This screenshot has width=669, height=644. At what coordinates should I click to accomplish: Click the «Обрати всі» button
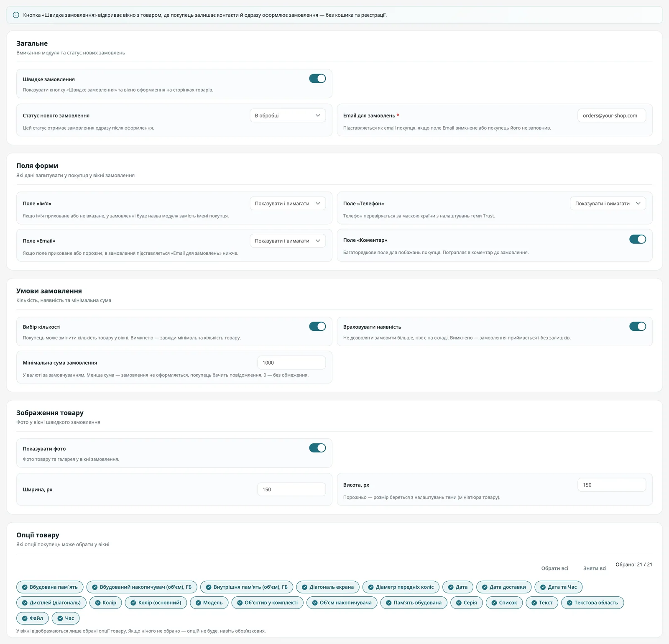(x=554, y=568)
